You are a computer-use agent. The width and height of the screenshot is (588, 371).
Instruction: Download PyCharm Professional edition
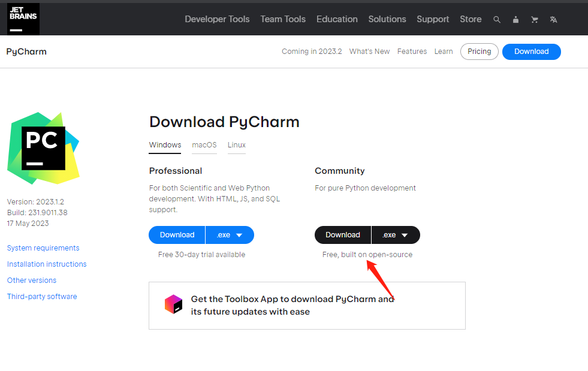pos(177,235)
